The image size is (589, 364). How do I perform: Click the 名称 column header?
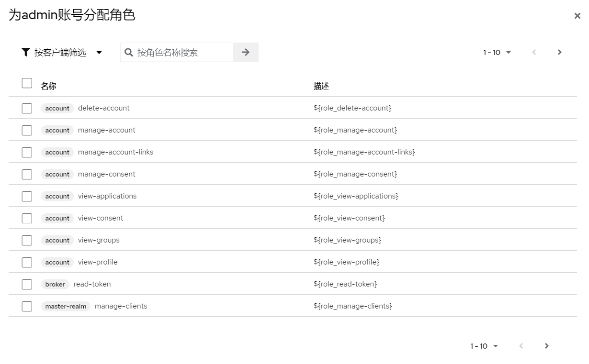[48, 86]
